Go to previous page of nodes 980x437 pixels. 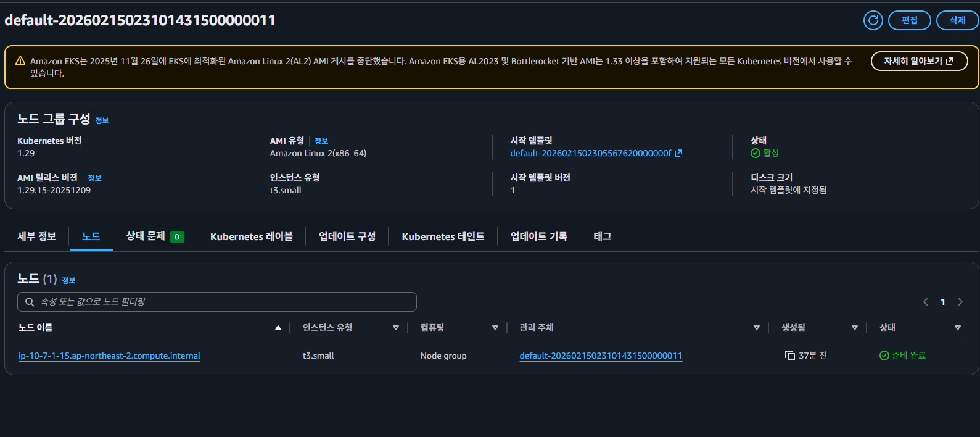point(925,302)
